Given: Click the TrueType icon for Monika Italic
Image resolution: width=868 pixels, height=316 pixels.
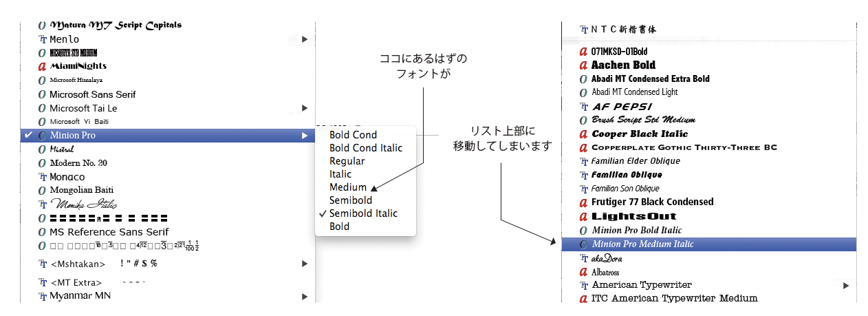Looking at the screenshot, I should coord(43,204).
